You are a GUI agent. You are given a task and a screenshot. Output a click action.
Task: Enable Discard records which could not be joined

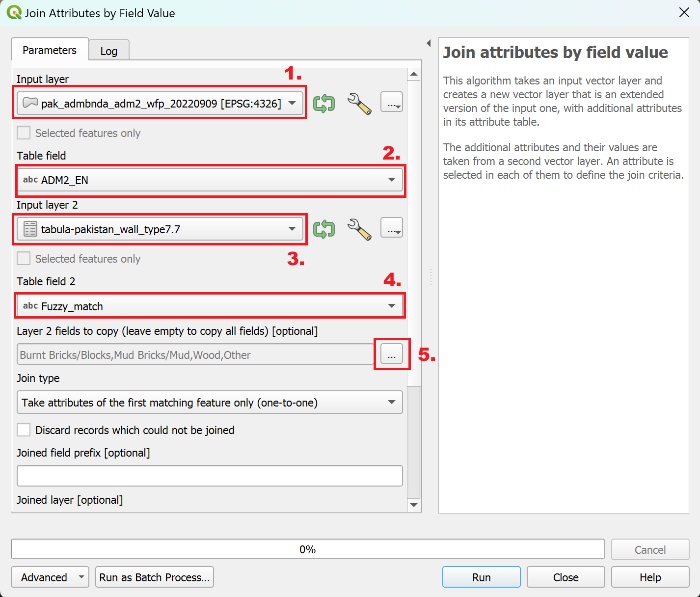click(x=24, y=430)
